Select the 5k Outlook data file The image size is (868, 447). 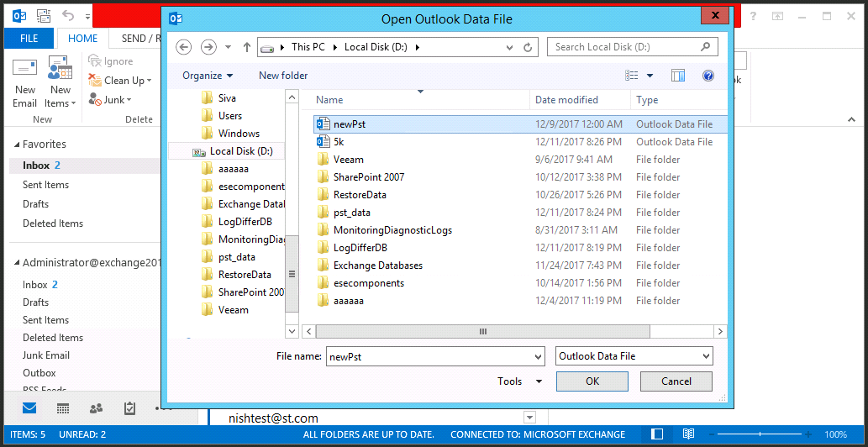tap(520, 142)
